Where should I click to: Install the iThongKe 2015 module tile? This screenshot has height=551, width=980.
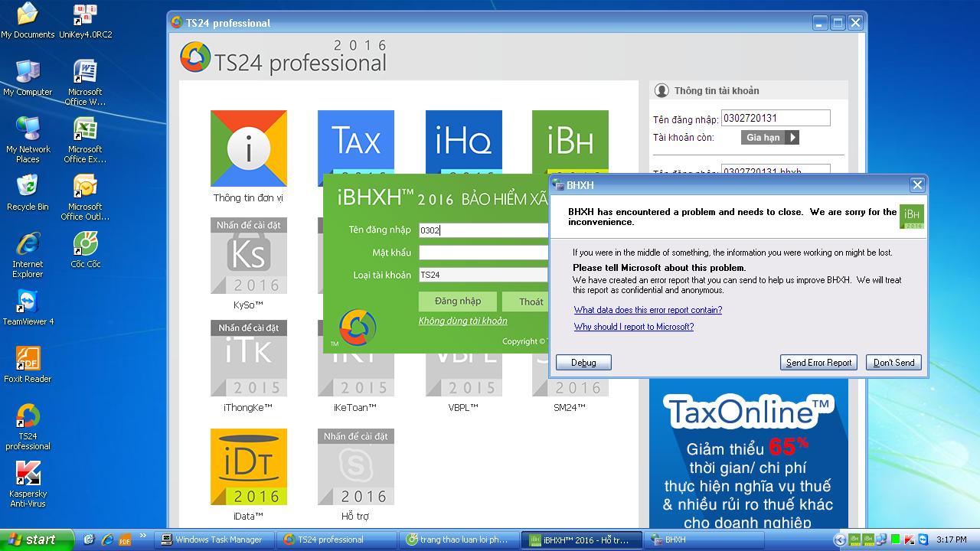click(x=249, y=358)
